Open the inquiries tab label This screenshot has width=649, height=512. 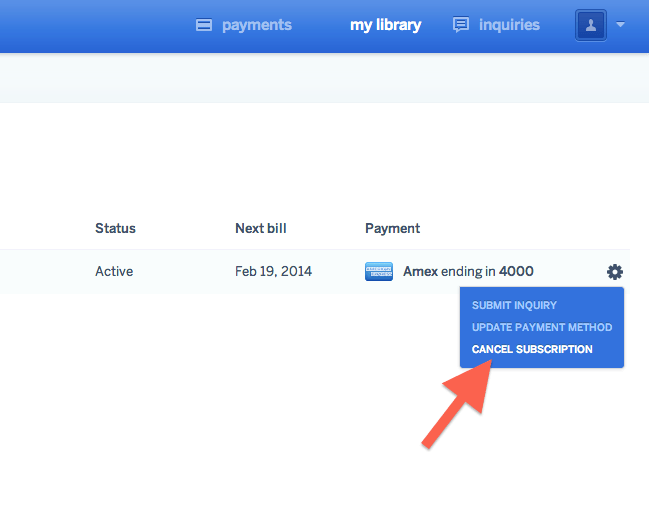coord(509,25)
